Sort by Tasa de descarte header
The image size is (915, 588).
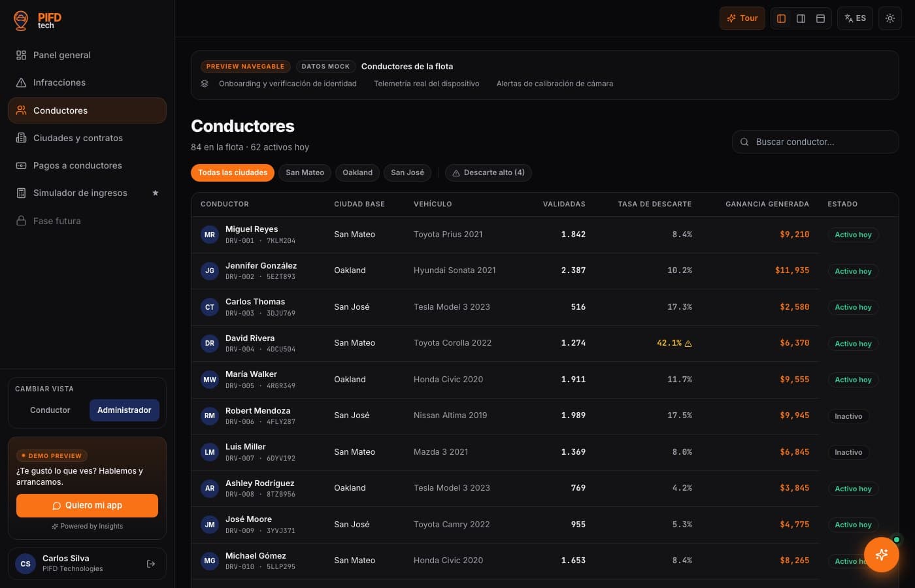654,204
